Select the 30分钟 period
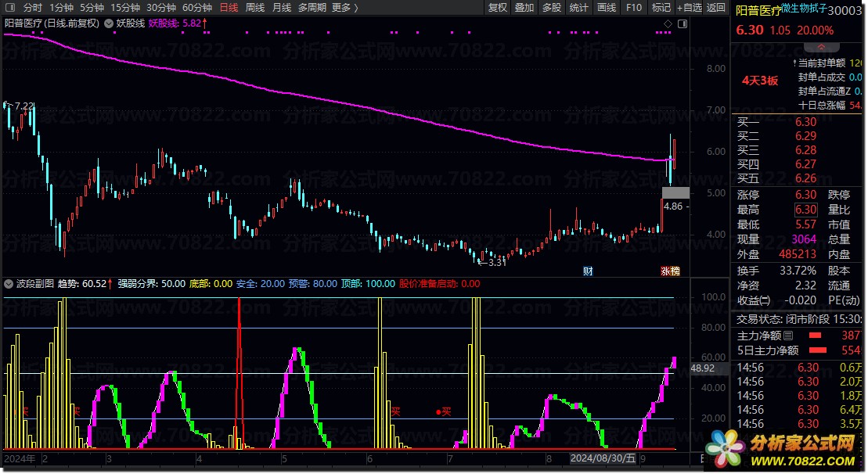 [x=161, y=8]
